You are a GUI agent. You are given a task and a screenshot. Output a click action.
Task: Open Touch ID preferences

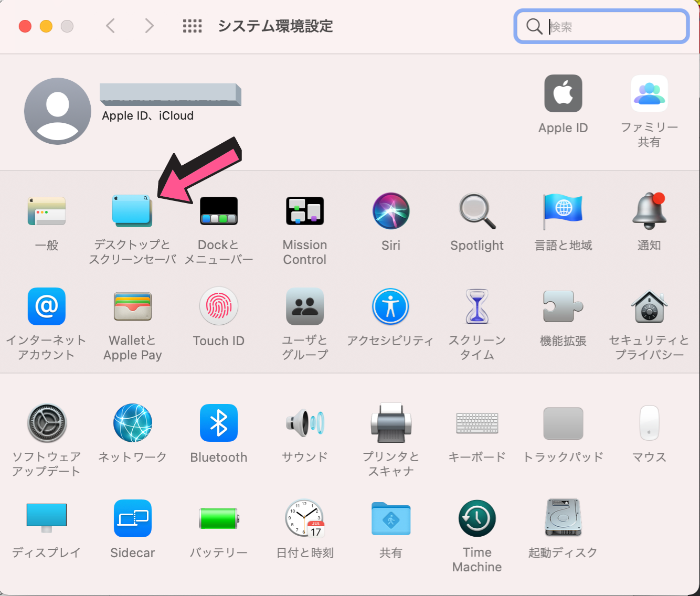coord(219,306)
